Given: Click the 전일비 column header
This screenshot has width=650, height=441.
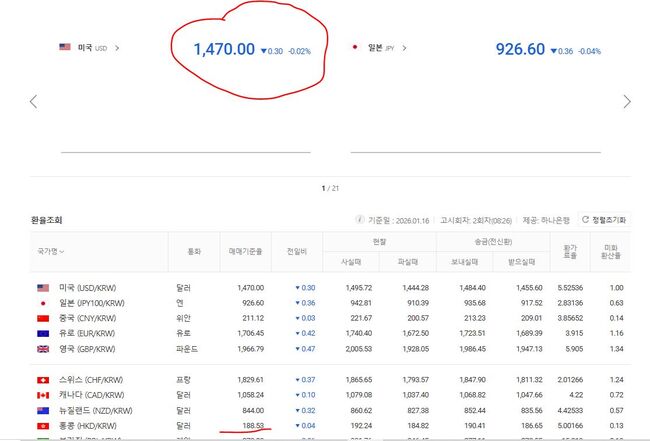Looking at the screenshot, I should 295,251.
